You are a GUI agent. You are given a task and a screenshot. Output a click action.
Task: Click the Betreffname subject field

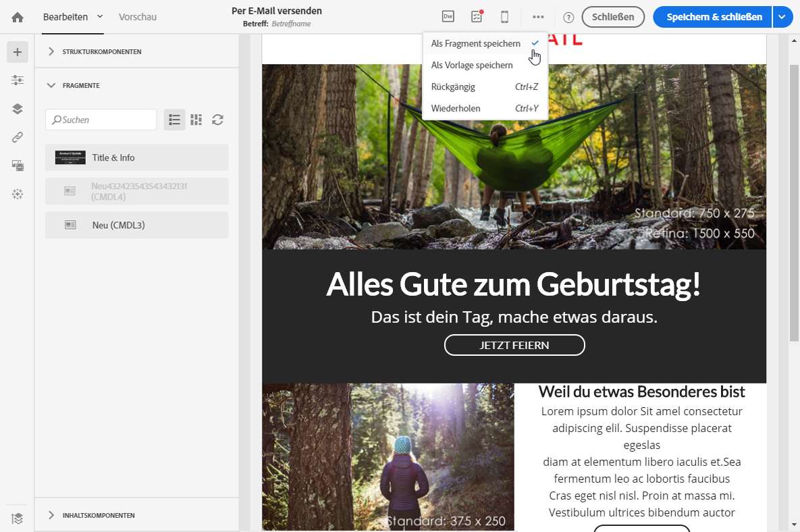292,24
